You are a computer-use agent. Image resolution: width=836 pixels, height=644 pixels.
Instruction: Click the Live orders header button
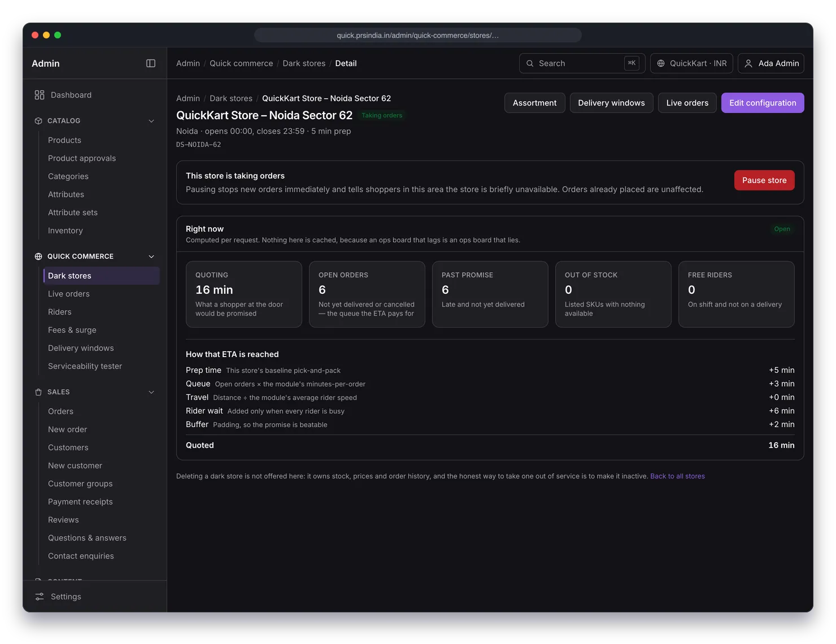tap(687, 103)
